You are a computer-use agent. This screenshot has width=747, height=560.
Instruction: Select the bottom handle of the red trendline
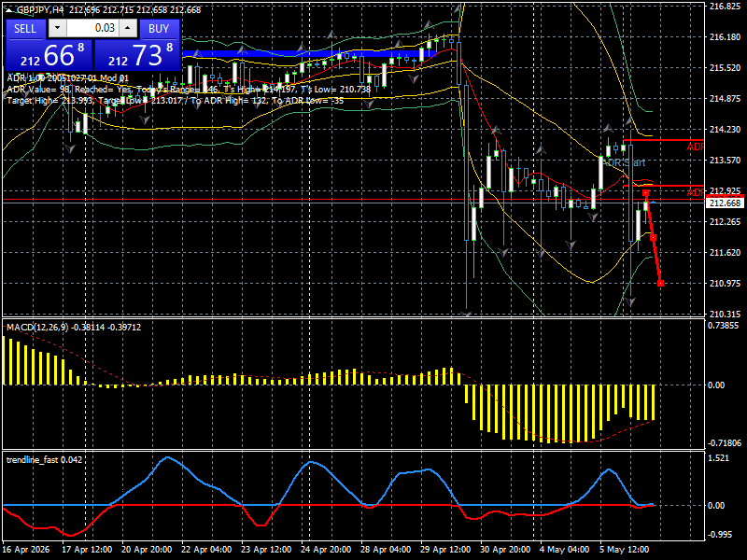660,284
